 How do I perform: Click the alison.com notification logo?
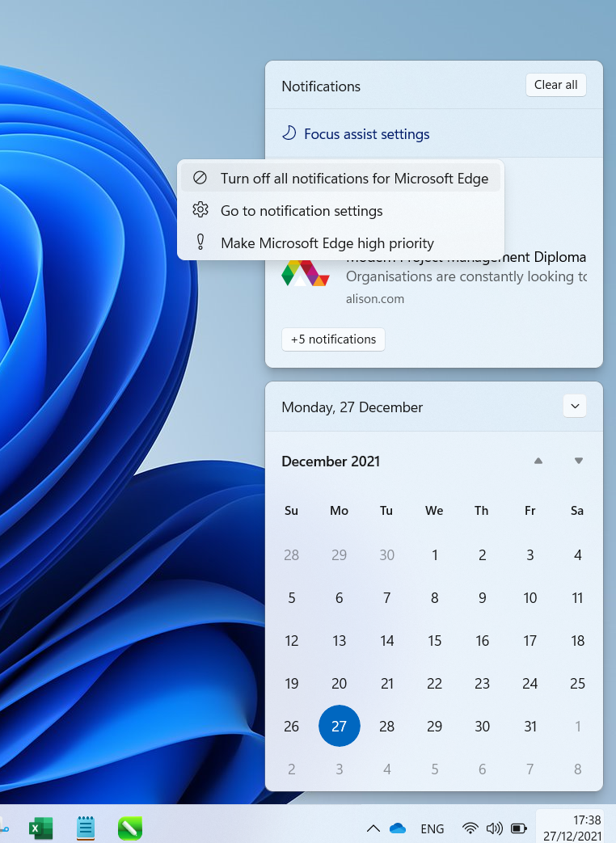coord(305,273)
